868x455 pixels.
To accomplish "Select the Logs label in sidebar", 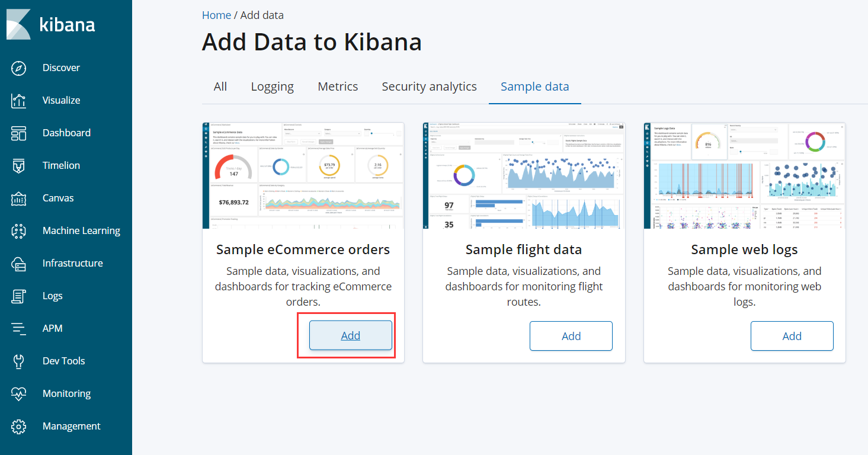I will 52,296.
